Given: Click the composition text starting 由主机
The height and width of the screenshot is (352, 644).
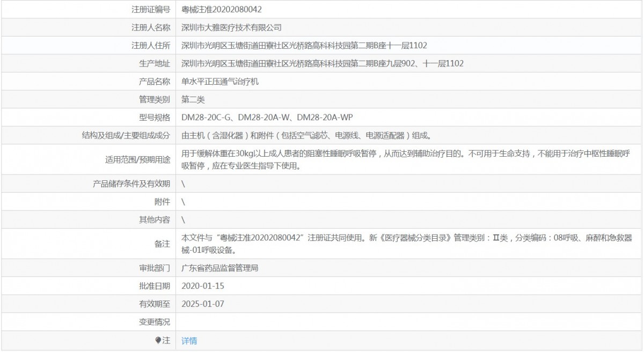Looking at the screenshot, I should [x=306, y=135].
